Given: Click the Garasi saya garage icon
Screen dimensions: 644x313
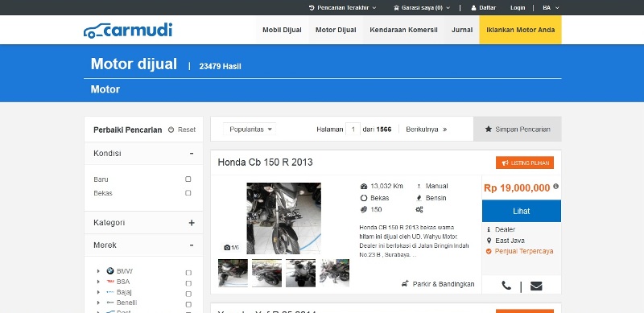Looking at the screenshot, I should pyautogui.click(x=396, y=8).
